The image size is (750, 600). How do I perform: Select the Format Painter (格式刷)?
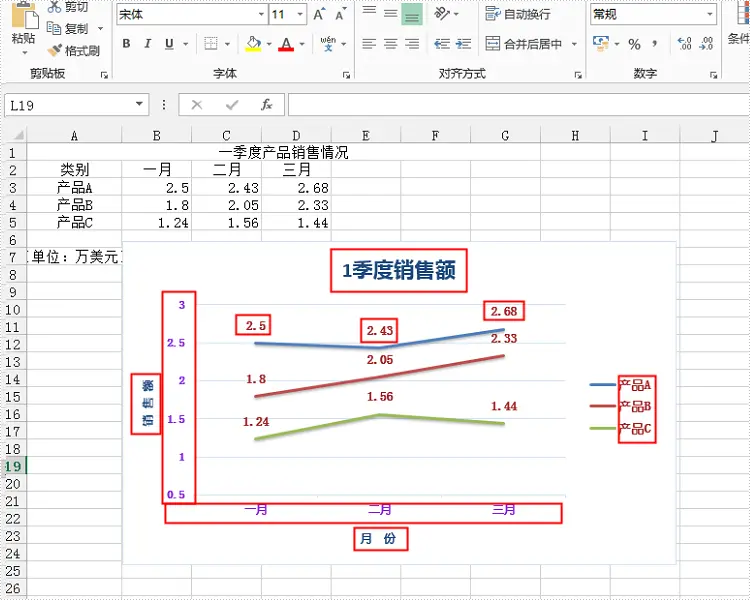[x=74, y=50]
